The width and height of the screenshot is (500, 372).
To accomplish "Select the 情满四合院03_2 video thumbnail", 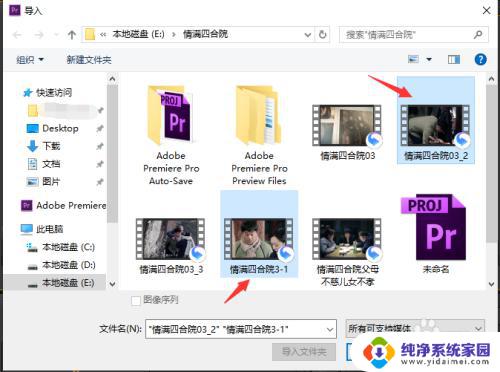I will coord(435,125).
